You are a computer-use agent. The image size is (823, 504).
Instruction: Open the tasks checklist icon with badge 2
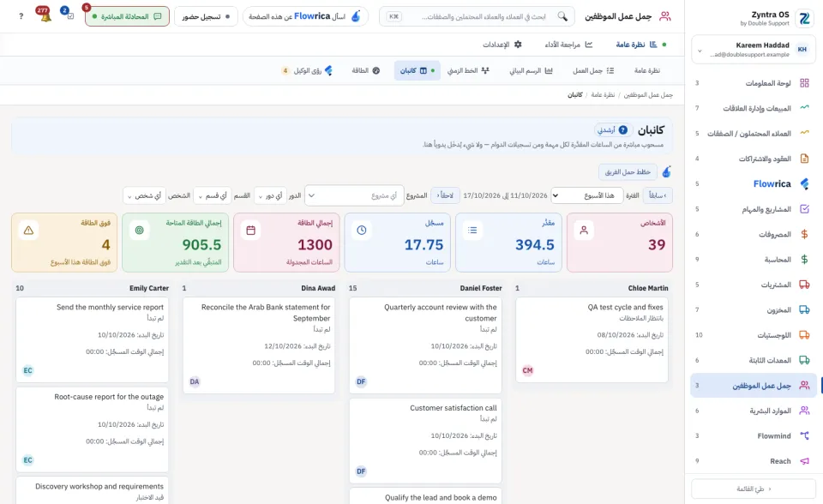pos(69,15)
